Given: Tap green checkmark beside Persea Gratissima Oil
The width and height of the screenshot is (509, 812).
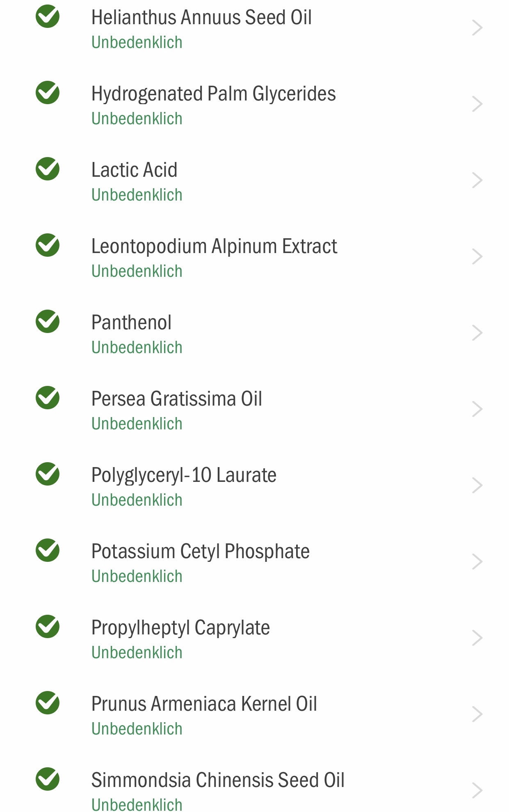Looking at the screenshot, I should pos(48,398).
